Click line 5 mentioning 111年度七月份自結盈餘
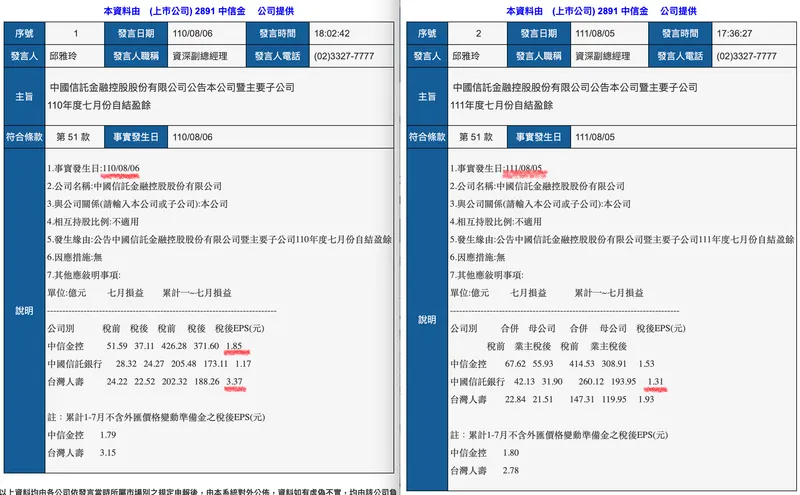Screen dimensions: 800x495 click(622, 239)
